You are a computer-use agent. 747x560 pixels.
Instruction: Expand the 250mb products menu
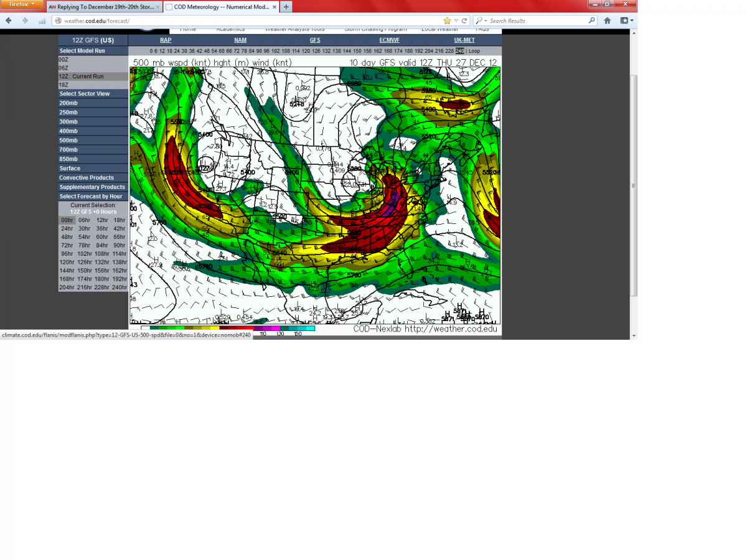click(93, 113)
